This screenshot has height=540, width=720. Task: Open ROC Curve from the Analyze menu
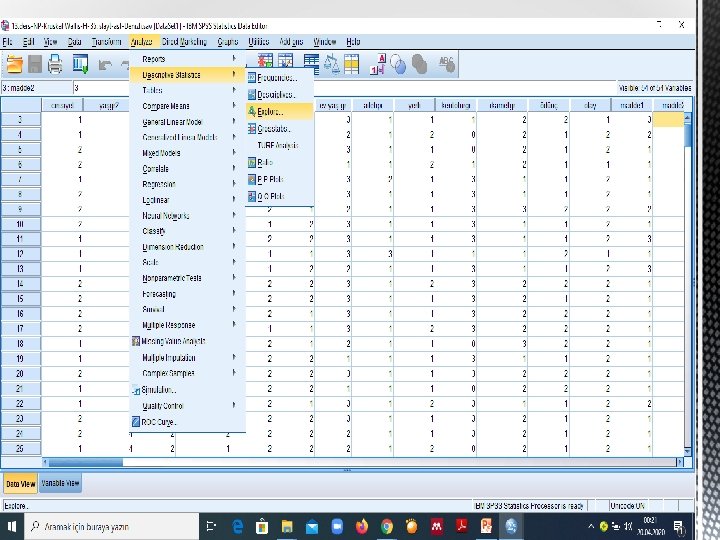187,422
